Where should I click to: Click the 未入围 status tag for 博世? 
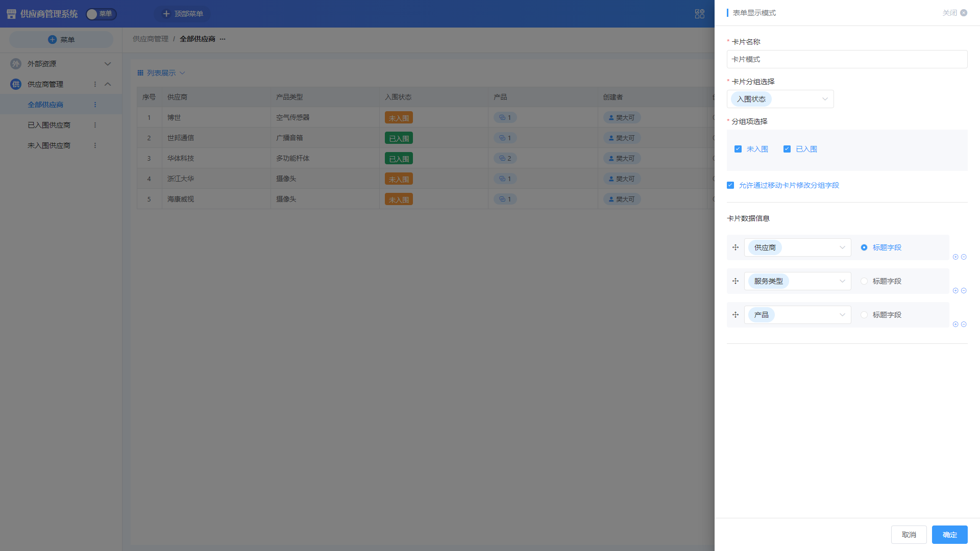tap(399, 117)
